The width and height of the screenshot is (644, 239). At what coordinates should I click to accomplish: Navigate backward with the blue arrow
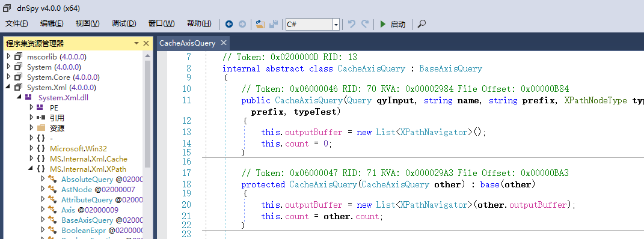[x=229, y=24]
